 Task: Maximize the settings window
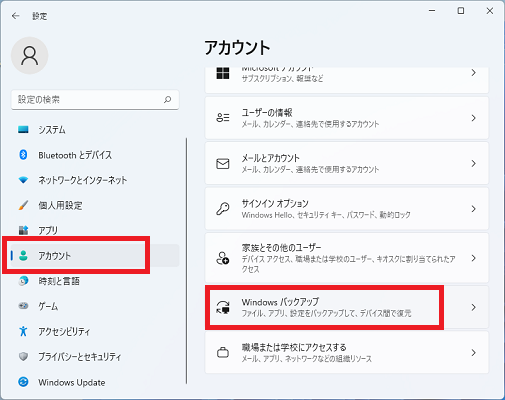point(461,11)
